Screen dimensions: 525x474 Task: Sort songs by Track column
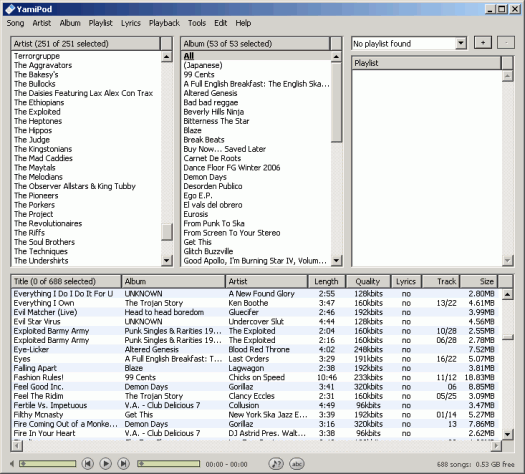click(x=441, y=281)
